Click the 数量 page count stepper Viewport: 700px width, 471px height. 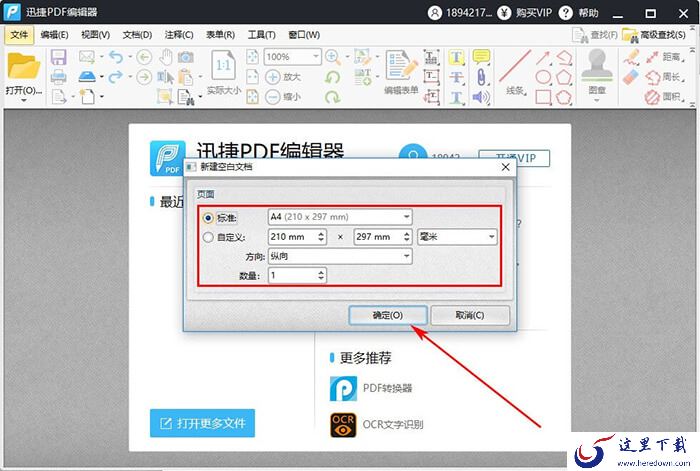pos(321,275)
